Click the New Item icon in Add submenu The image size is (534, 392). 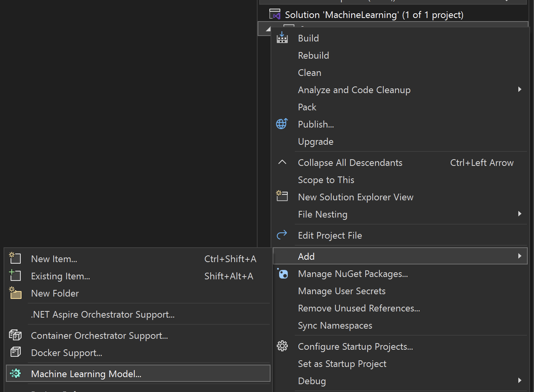tap(15, 258)
